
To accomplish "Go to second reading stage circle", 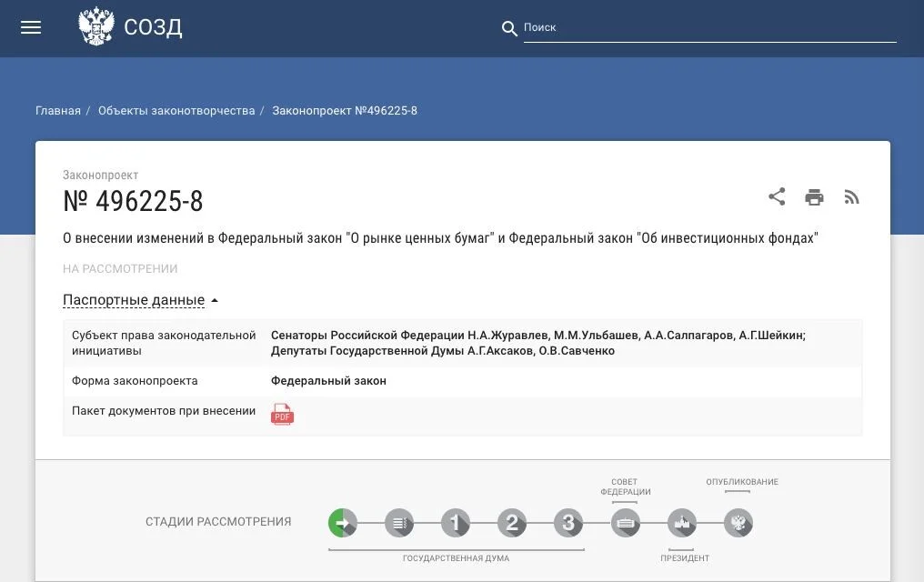I will point(512,523).
